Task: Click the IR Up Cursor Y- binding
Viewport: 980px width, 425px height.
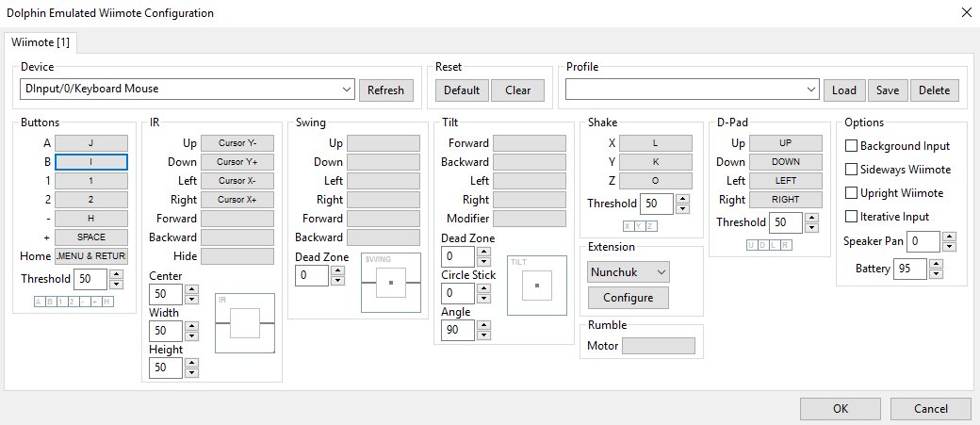Action: [x=237, y=143]
